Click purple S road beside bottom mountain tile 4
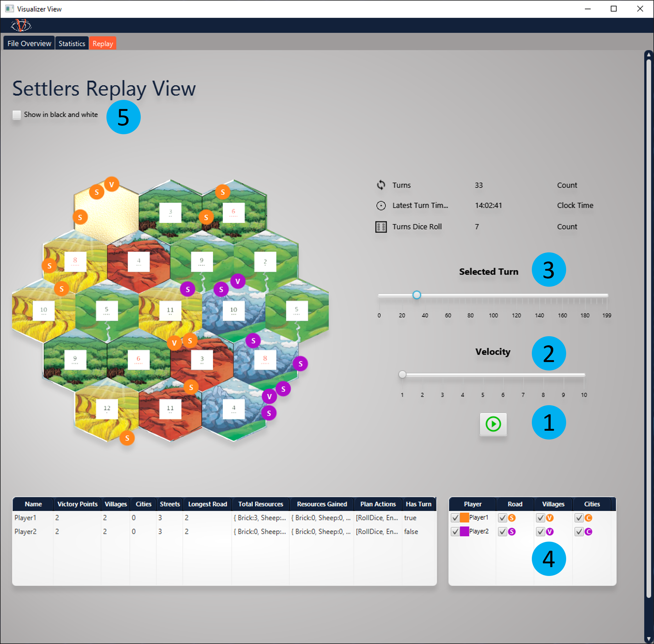The height and width of the screenshot is (644, 654). tap(269, 413)
